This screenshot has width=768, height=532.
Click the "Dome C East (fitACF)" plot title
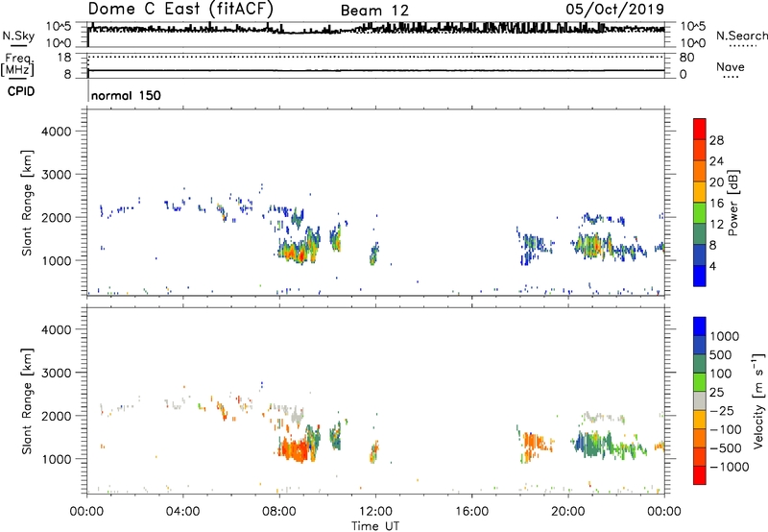pos(180,9)
